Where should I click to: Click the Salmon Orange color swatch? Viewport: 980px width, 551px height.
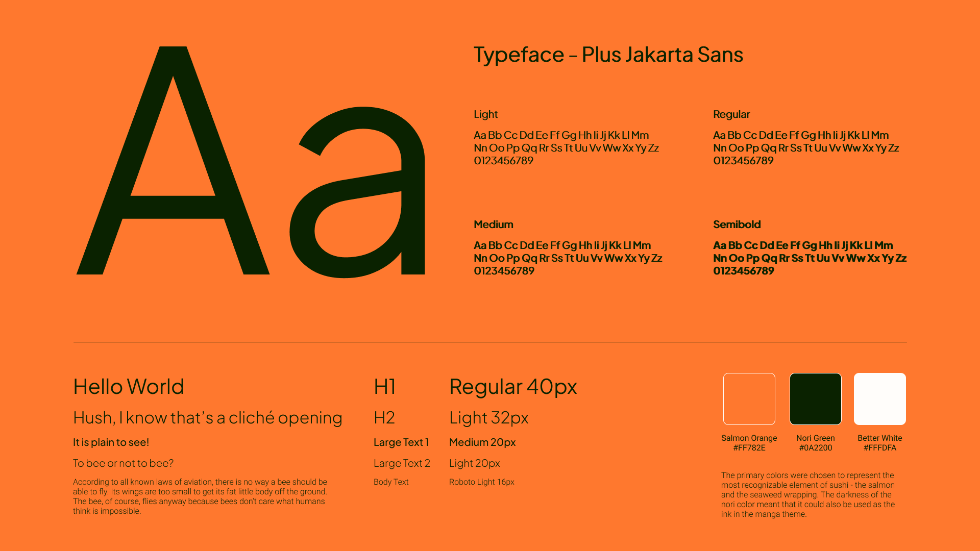pyautogui.click(x=749, y=398)
